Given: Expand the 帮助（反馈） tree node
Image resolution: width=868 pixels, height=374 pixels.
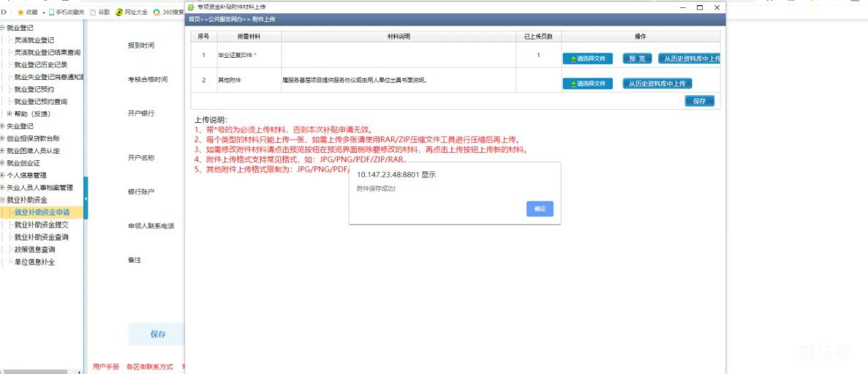Looking at the screenshot, I should point(10,113).
